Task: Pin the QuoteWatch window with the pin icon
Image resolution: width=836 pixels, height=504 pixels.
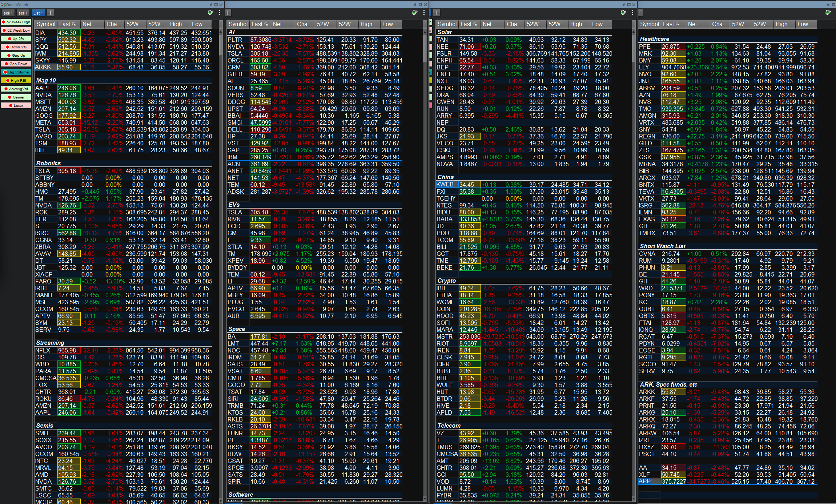Action: pos(210,4)
